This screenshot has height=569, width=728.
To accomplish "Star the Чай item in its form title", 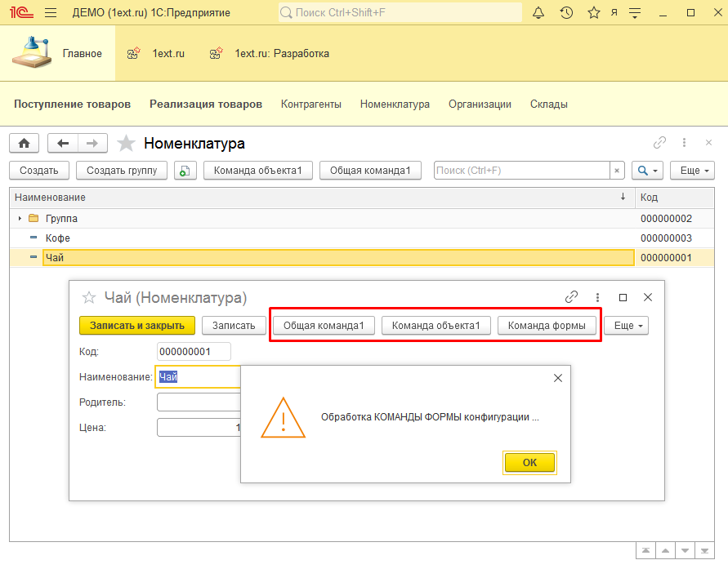I will click(88, 298).
